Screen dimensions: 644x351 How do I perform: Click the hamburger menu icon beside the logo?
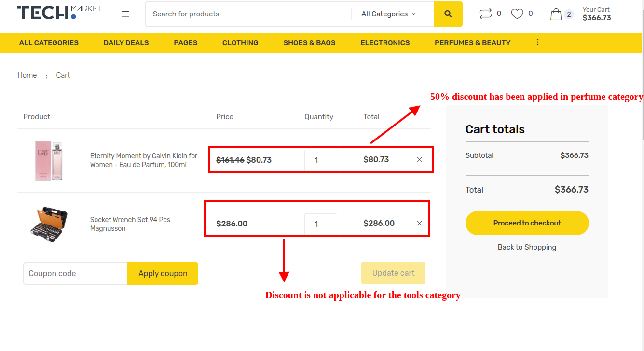[x=125, y=14]
